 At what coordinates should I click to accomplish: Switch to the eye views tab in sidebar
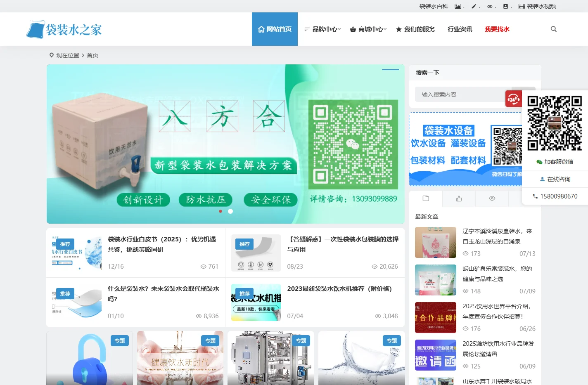pos(492,198)
